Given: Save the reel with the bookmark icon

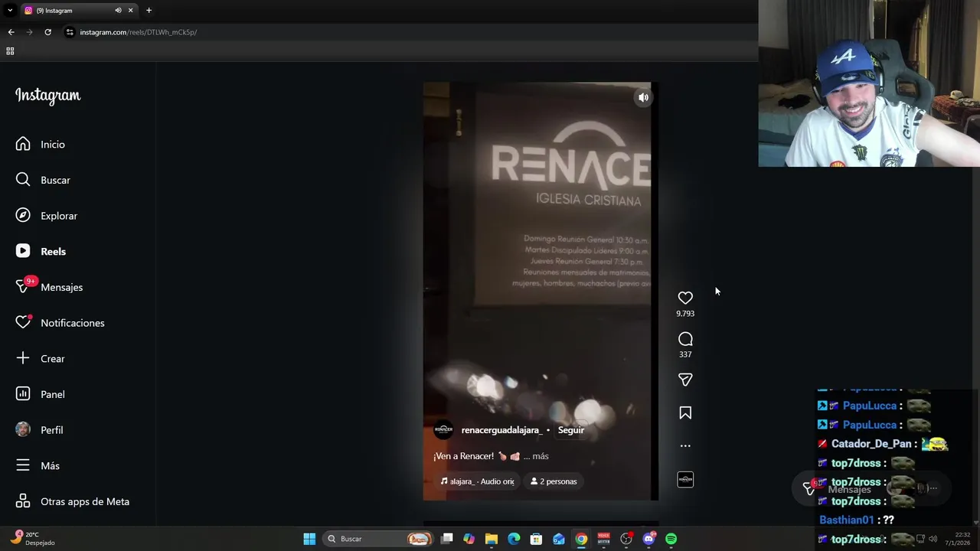Looking at the screenshot, I should 685,413.
